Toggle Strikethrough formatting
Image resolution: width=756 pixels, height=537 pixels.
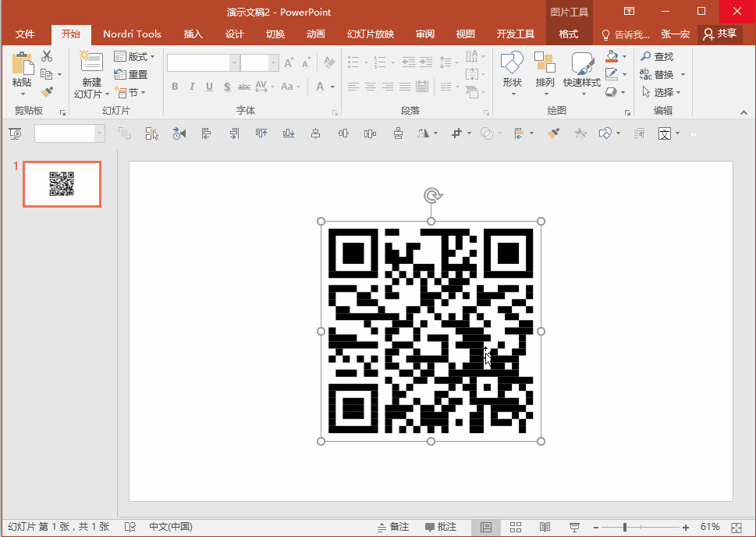coord(244,87)
